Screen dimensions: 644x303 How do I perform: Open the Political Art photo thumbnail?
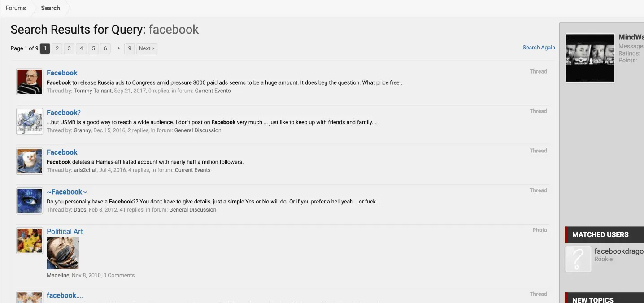pos(63,253)
